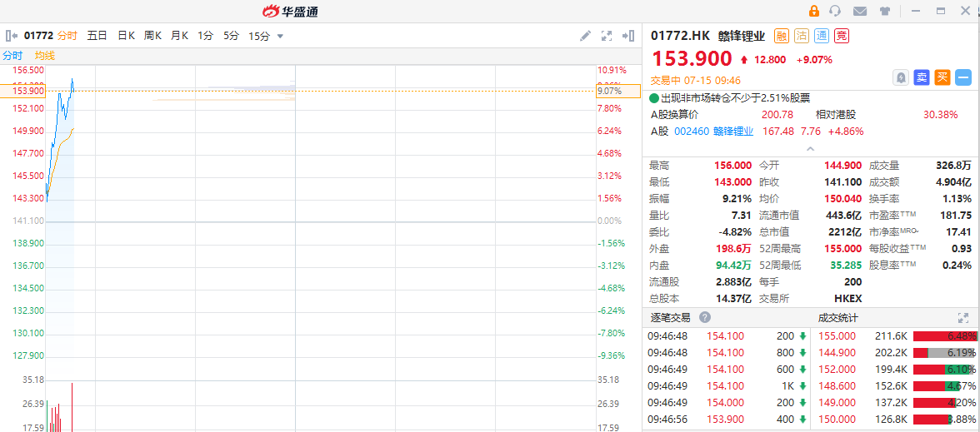Screen dimensions: 980x432
Task: Set a price alert bell
Action: coord(901,77)
